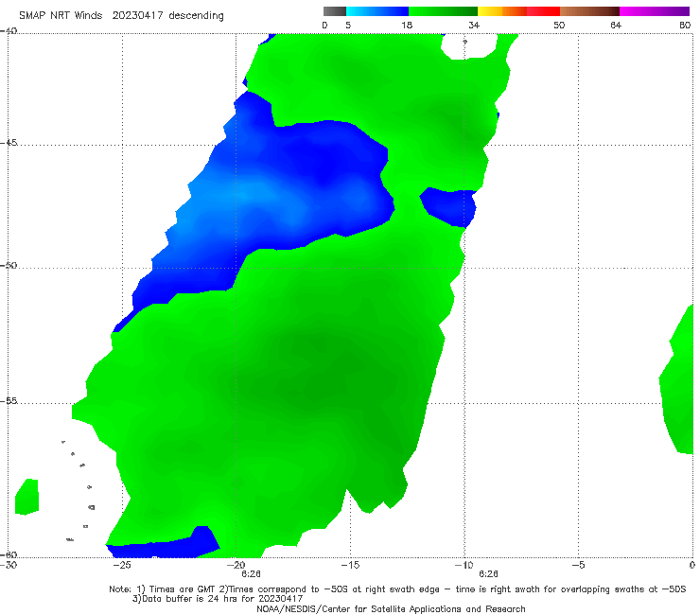Screen dimensions: 700x615
Task: Click the cyan-to-blue colorbar segment
Action: tap(377, 11)
